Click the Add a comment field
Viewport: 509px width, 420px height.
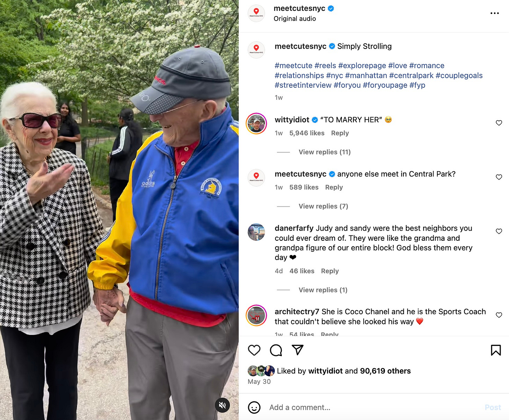(x=374, y=407)
